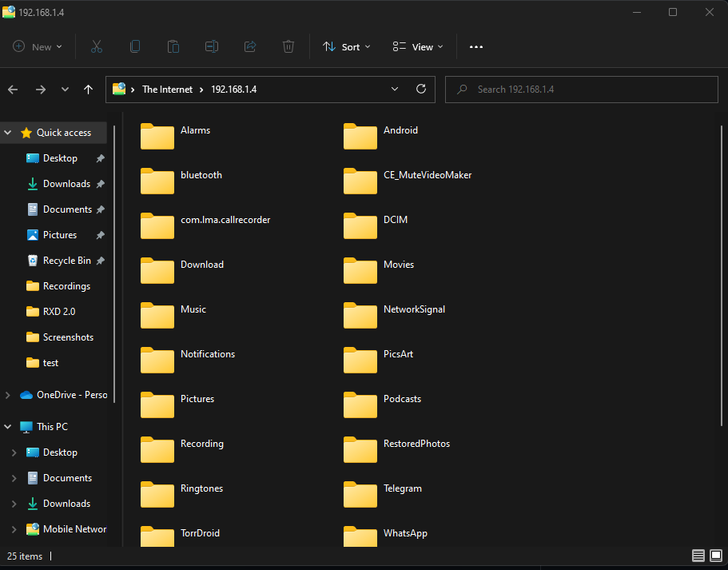Screen dimensions: 728x570
Task: Click the Search 192.168.1.4 box
Action: coord(581,90)
